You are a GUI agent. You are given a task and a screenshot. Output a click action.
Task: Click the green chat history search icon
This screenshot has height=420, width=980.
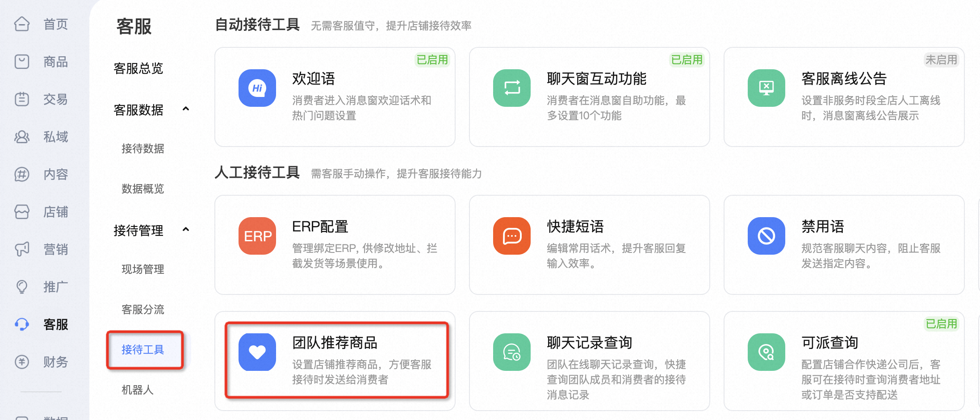pyautogui.click(x=511, y=352)
